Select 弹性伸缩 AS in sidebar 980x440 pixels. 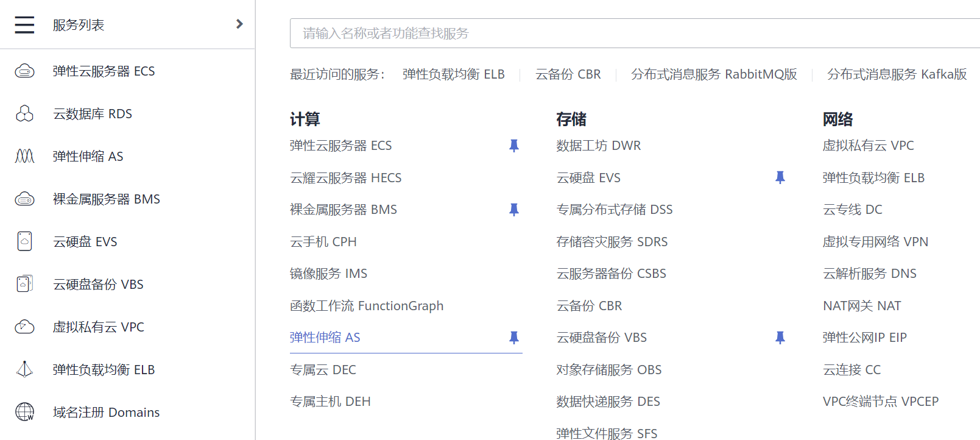pos(88,157)
